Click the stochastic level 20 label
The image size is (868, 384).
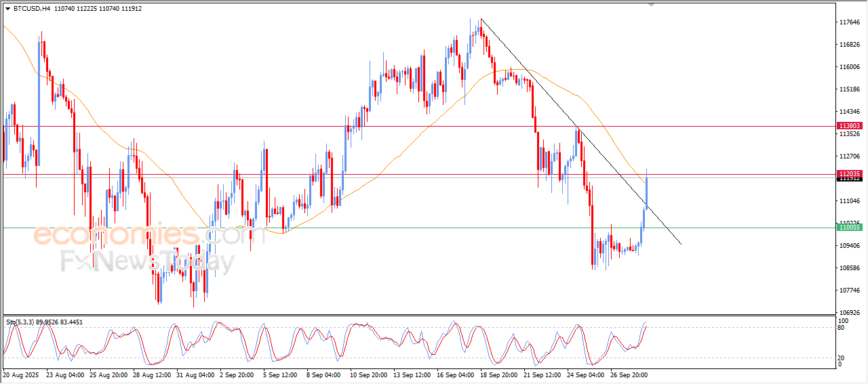click(x=842, y=358)
